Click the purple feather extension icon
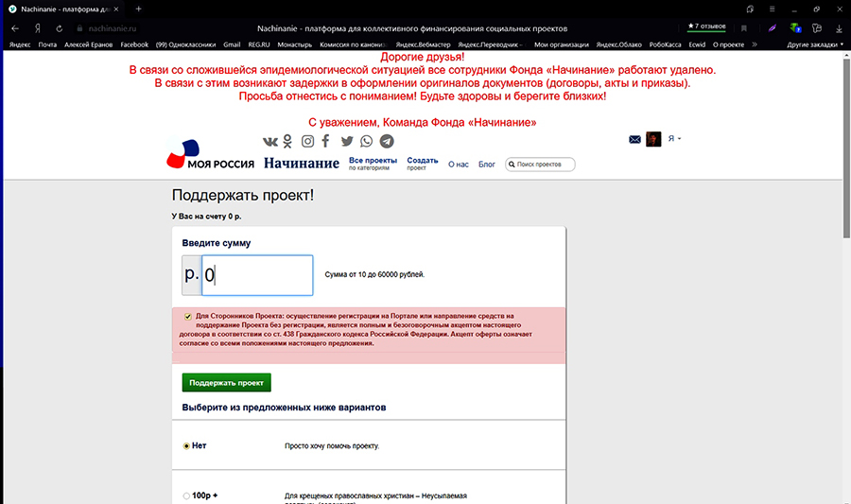 click(x=773, y=28)
